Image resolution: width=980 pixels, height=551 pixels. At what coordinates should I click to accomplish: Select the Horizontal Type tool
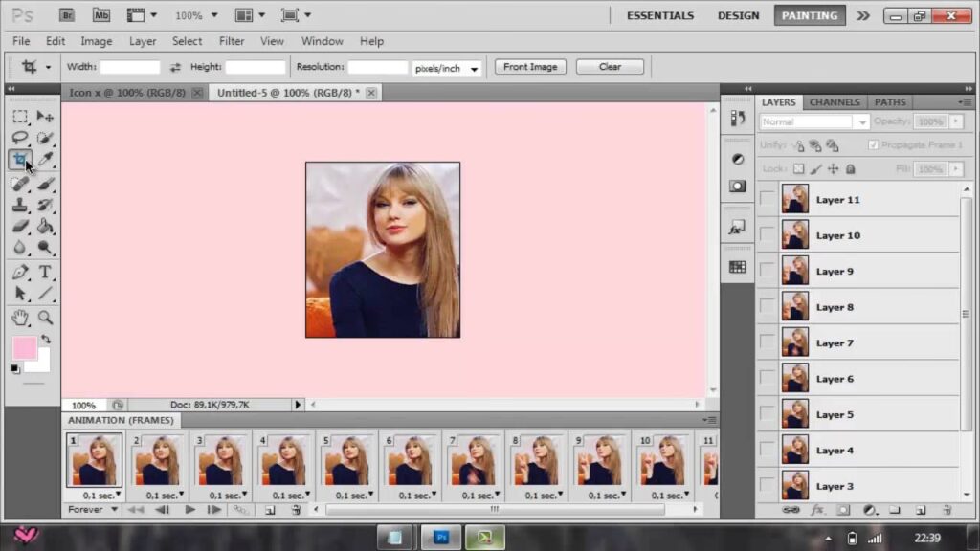coord(45,273)
